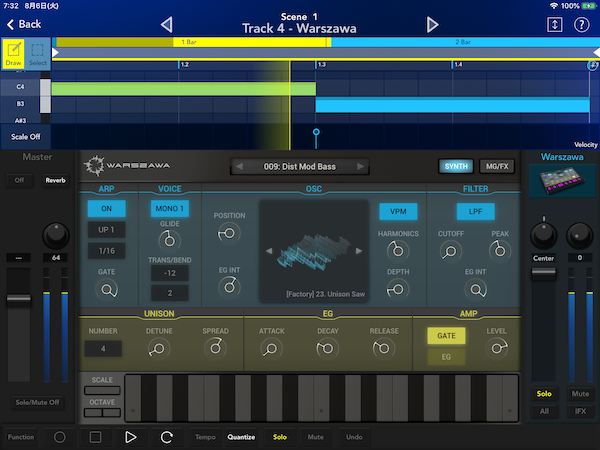Viewport: 600px width, 450px height.
Task: Open the Tempo menu
Action: (205, 437)
